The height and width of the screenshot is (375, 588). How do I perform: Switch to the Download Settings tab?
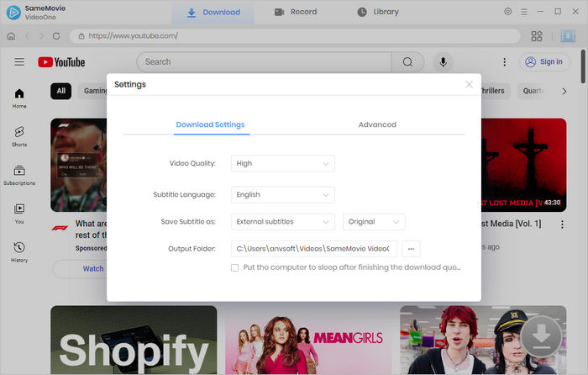pyautogui.click(x=210, y=124)
